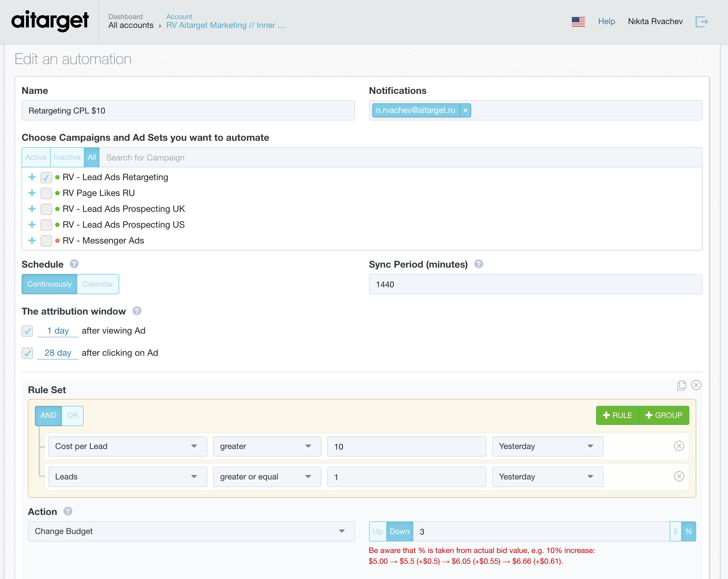728x579 pixels.
Task: Remove the Leads rule row
Action: pos(679,476)
